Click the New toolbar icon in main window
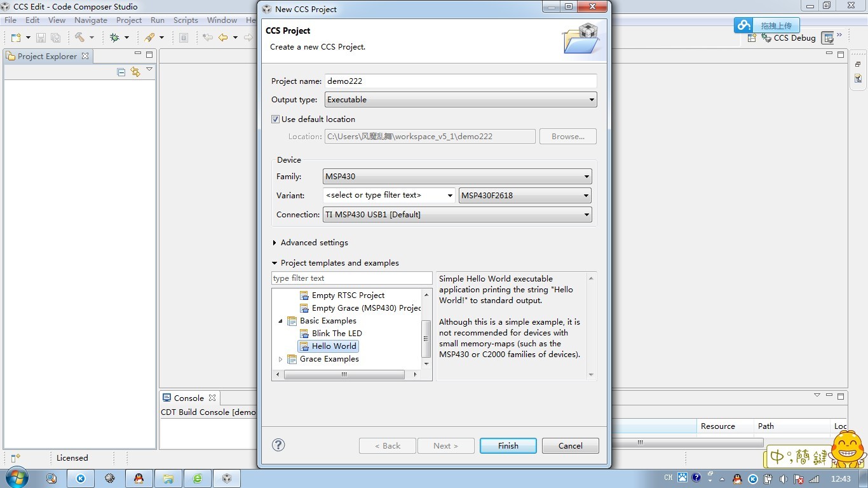The image size is (868, 488). coord(16,37)
